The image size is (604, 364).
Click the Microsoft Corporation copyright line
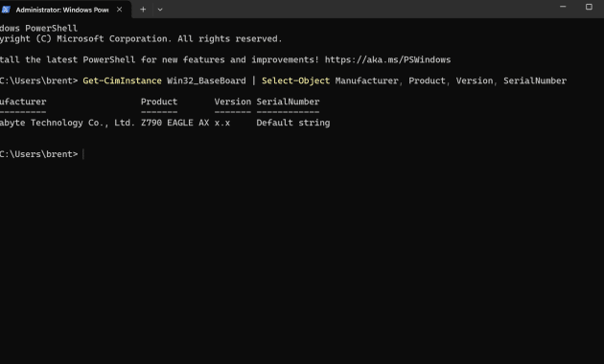141,39
